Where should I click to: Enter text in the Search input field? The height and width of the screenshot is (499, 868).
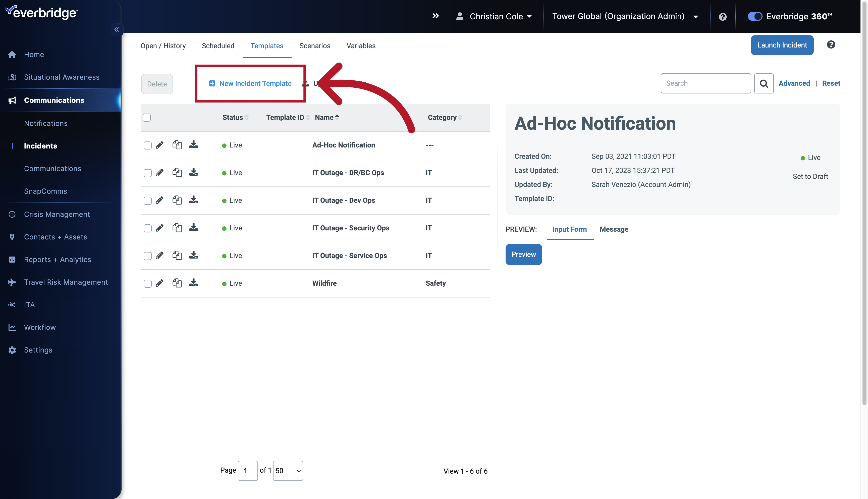705,83
